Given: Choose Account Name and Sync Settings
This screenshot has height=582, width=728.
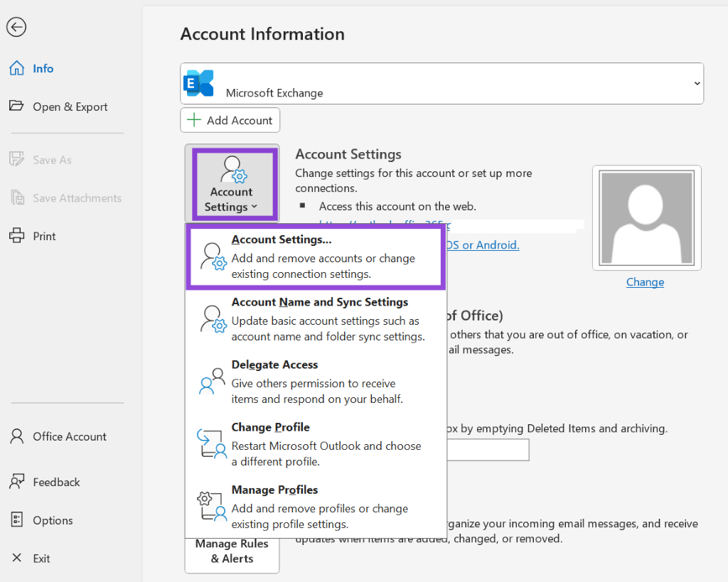Looking at the screenshot, I should click(x=316, y=319).
